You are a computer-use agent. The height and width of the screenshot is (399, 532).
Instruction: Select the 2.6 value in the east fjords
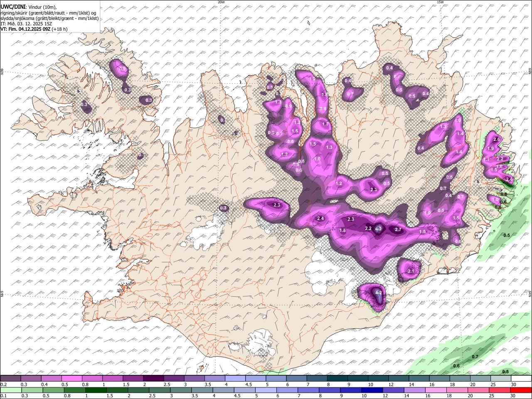pos(496,139)
